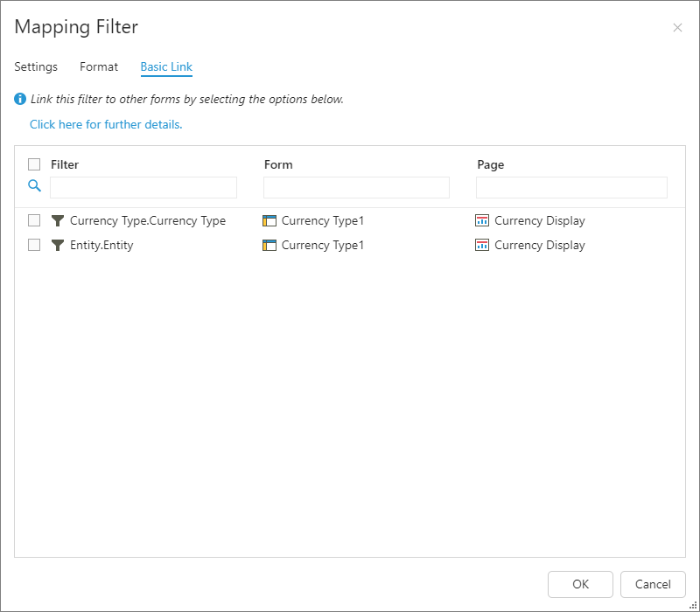Open the Format tab
The image size is (700, 612).
(99, 67)
